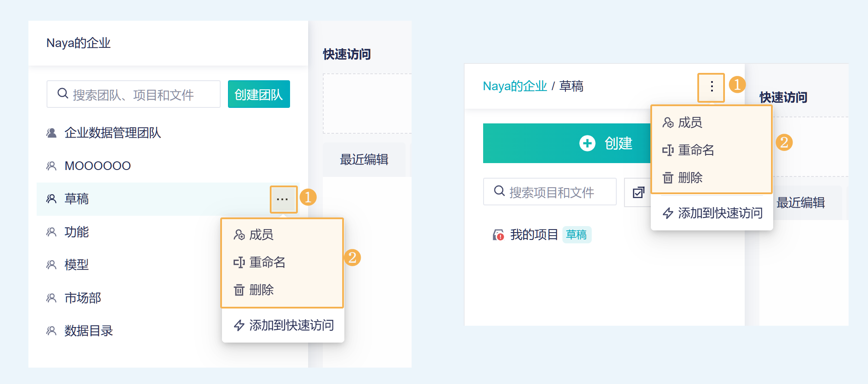Click lightning icon for 添加到快速访问 in left menu
Image resolution: width=868 pixels, height=384 pixels.
(239, 325)
